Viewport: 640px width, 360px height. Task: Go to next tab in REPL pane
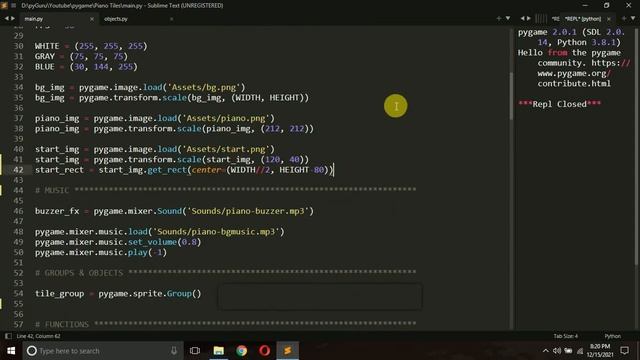click(529, 18)
